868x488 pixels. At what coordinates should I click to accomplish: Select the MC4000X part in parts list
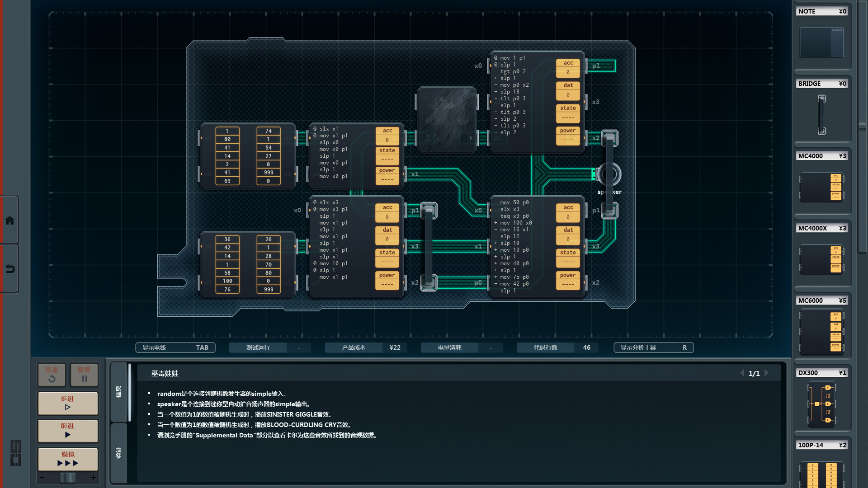tap(821, 259)
